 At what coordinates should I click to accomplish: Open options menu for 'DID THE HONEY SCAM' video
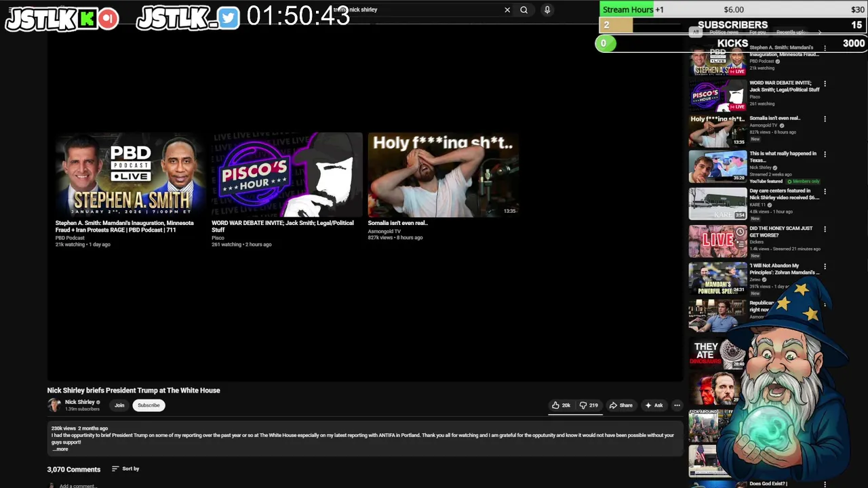click(x=825, y=229)
